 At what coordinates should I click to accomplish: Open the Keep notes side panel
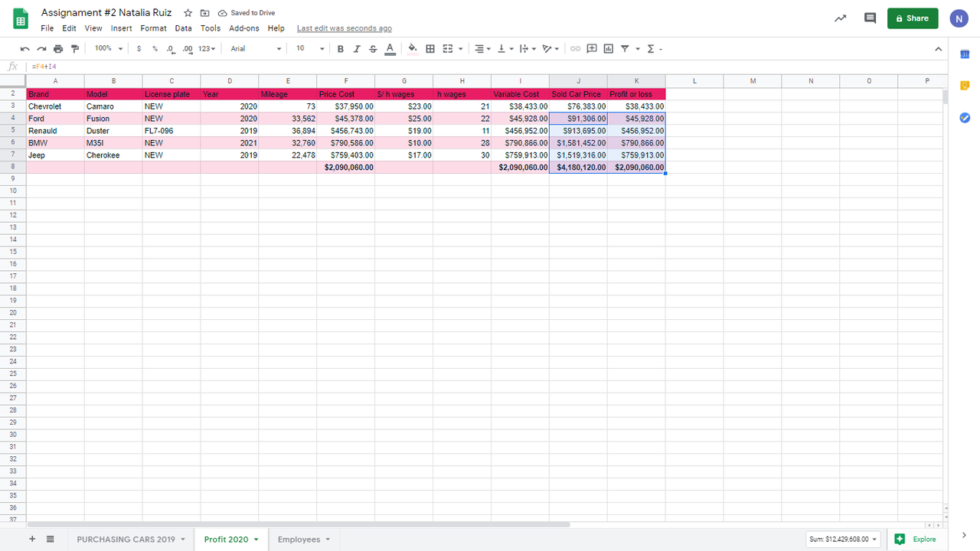(x=965, y=85)
